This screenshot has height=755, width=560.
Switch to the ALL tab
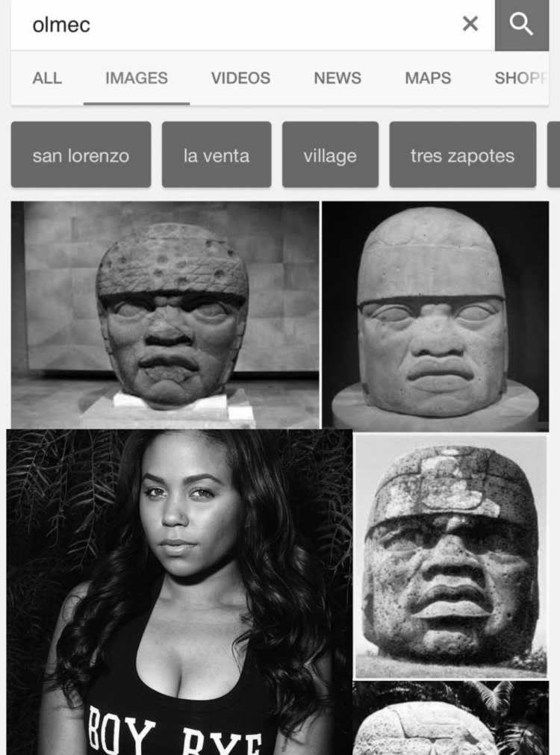click(47, 78)
